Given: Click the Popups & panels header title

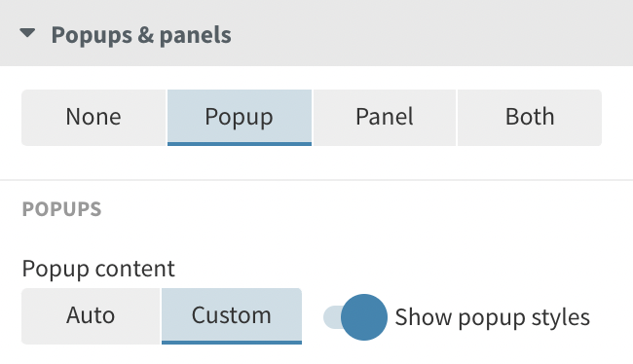Looking at the screenshot, I should click(141, 35).
